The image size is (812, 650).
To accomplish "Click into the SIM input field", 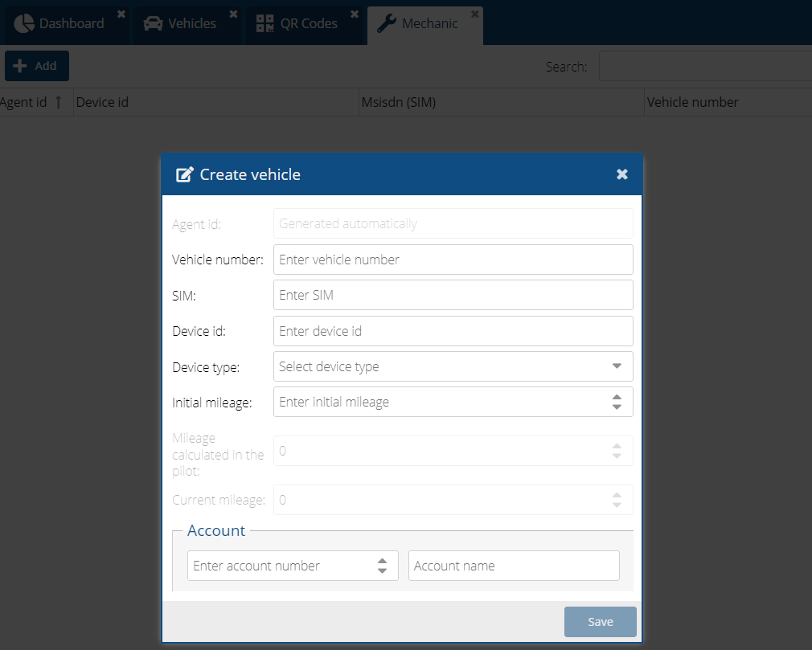I will tap(453, 295).
